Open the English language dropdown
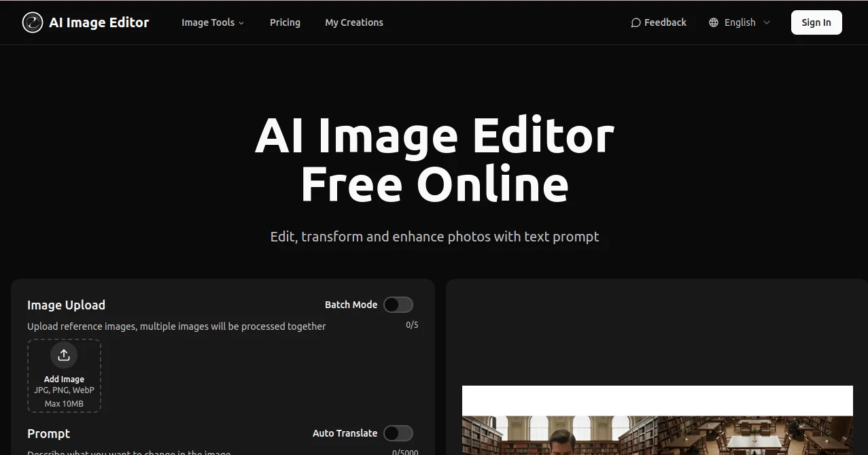Image resolution: width=868 pixels, height=455 pixels. 739,22
